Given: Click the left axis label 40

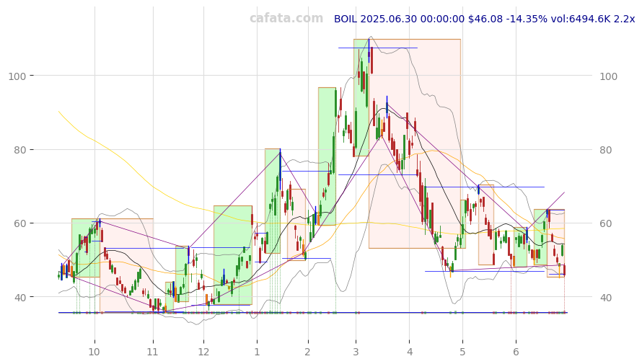Looking at the screenshot, I should tap(20, 298).
